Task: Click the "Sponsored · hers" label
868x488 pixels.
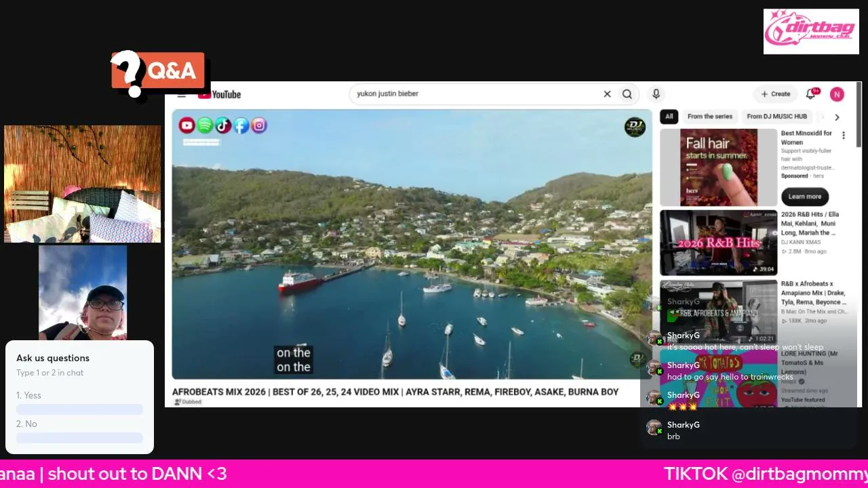Action: pyautogui.click(x=804, y=176)
